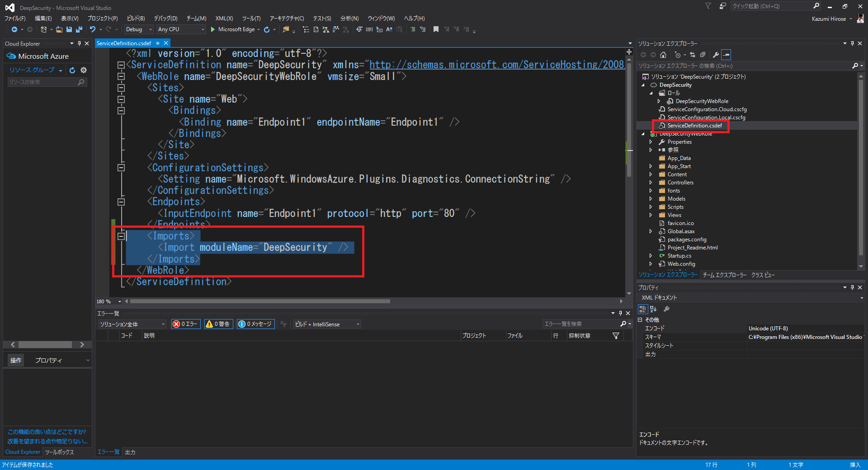Collapse the Imports XML element outline
868x470 pixels.
[121, 236]
